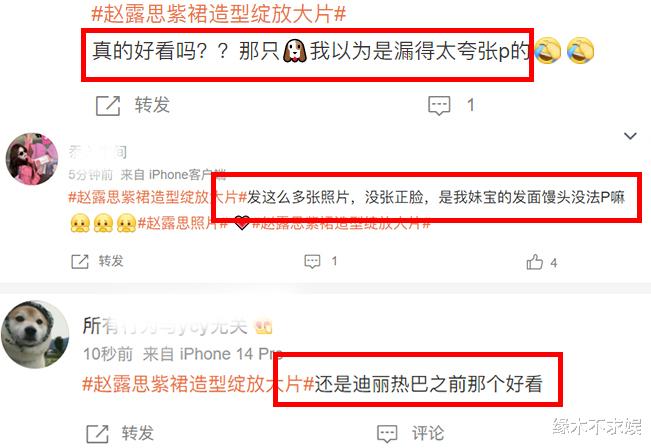Click 转发 text under first post
The width and height of the screenshot is (651, 448).
pos(152,105)
